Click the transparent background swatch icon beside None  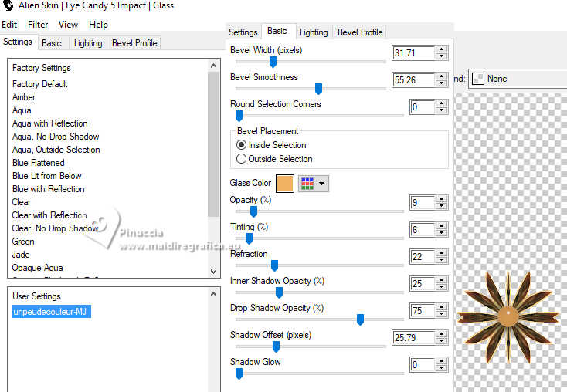(478, 79)
